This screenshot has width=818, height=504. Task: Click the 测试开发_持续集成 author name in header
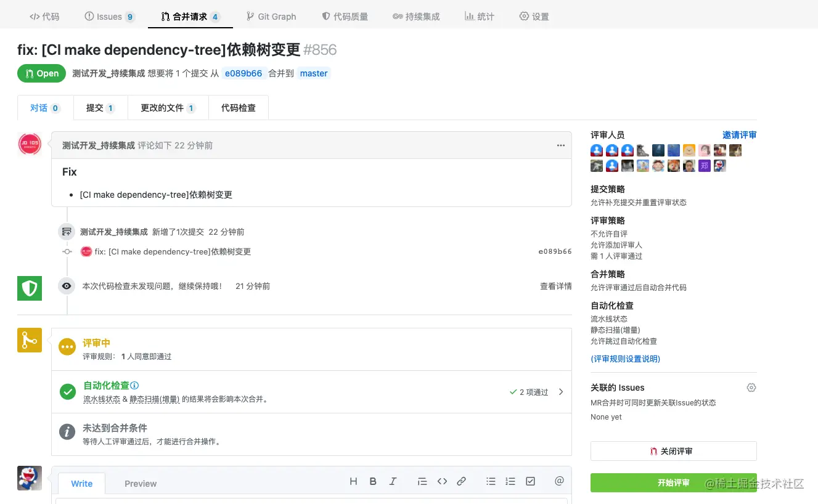pyautogui.click(x=108, y=73)
